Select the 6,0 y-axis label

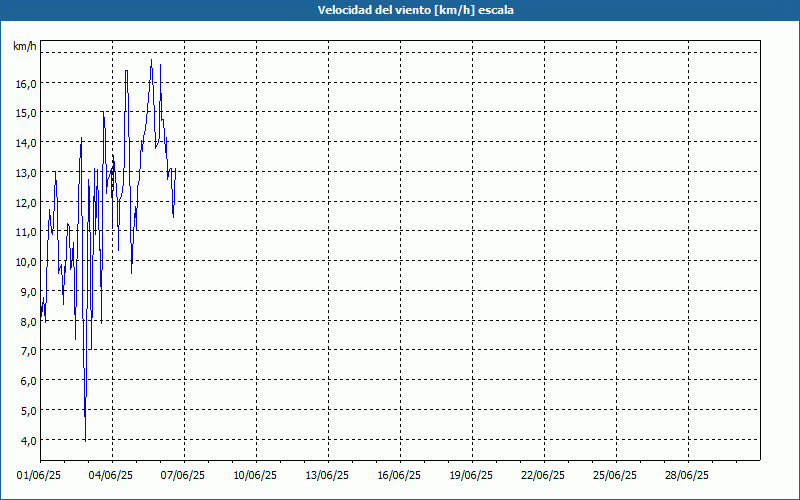(29, 381)
